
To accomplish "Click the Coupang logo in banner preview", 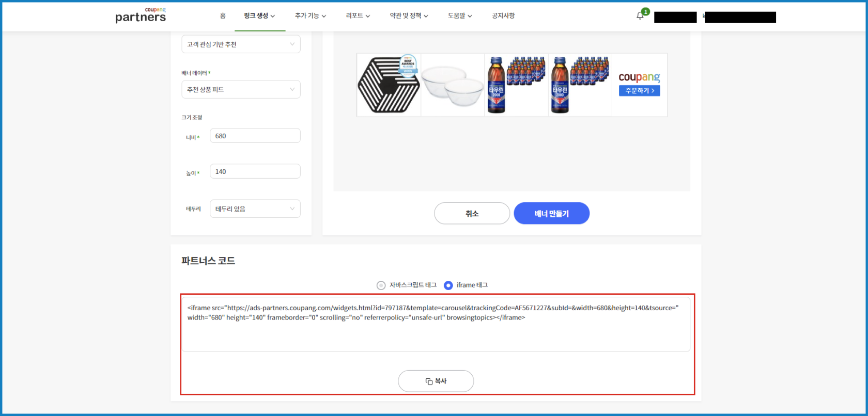I will tap(639, 77).
